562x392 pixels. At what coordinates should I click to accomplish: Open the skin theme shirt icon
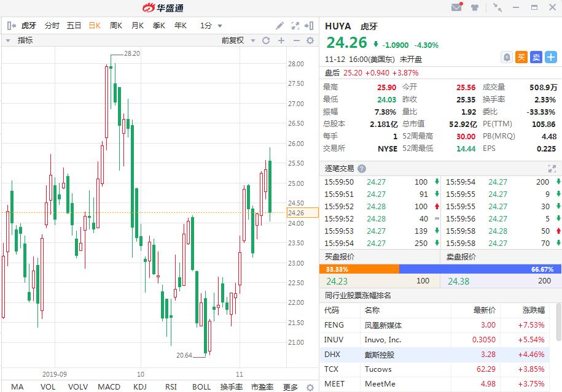(x=475, y=7)
